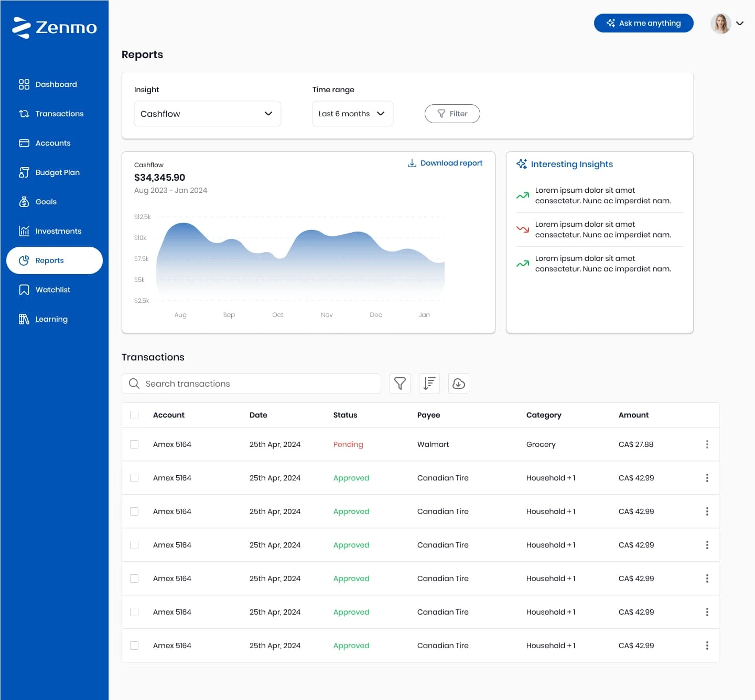The width and height of the screenshot is (755, 700).
Task: Click the Date column header
Action: pos(258,415)
